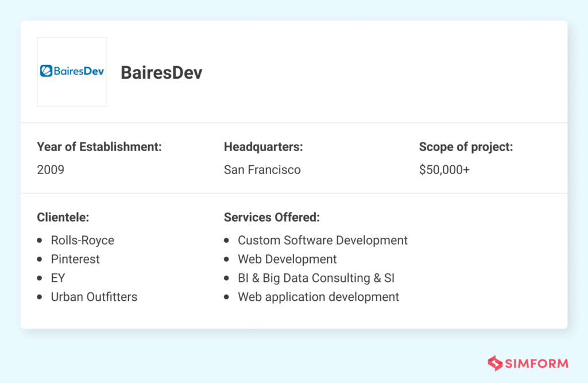Open the Rolls-Royce client entry
The height and width of the screenshot is (383, 588).
[83, 240]
